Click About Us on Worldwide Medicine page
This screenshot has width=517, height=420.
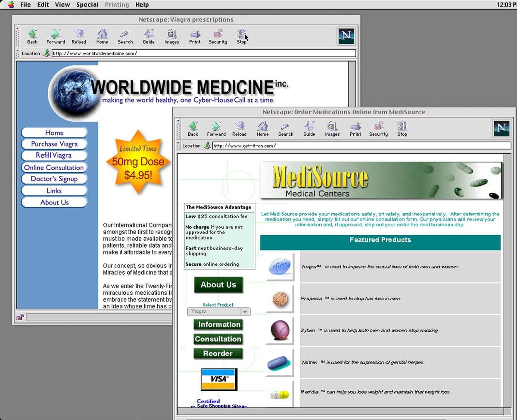click(54, 202)
